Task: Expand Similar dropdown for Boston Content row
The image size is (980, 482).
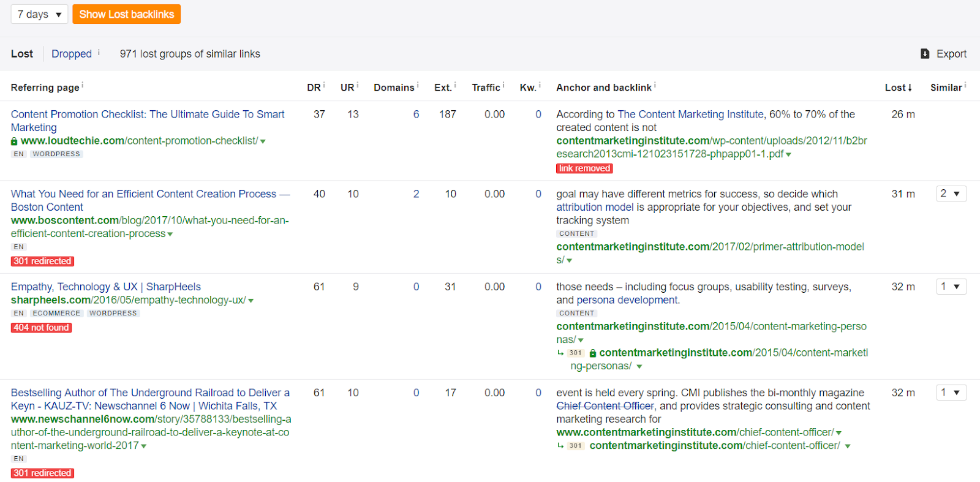Action: point(951,194)
